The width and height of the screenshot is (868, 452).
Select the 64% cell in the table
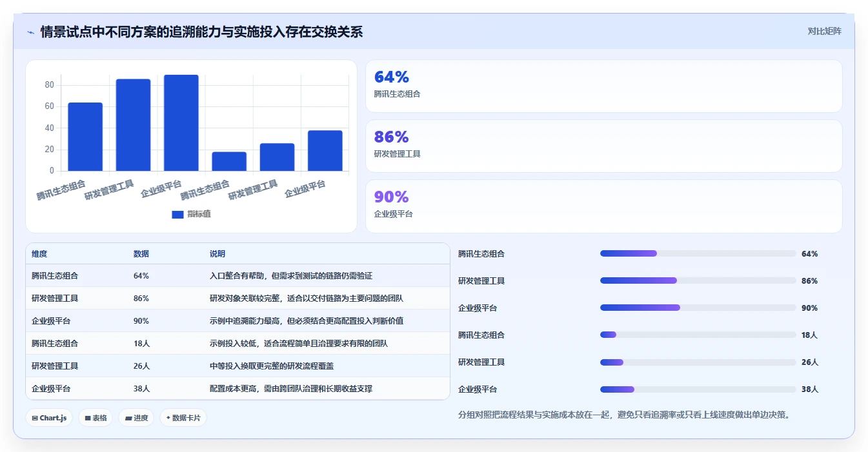pos(141,276)
